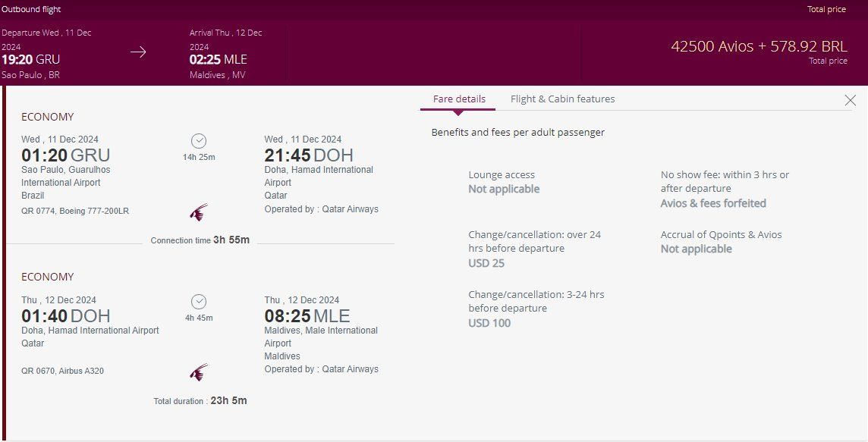
Task: Switch to Flight & Cabin features tab
Action: click(562, 99)
